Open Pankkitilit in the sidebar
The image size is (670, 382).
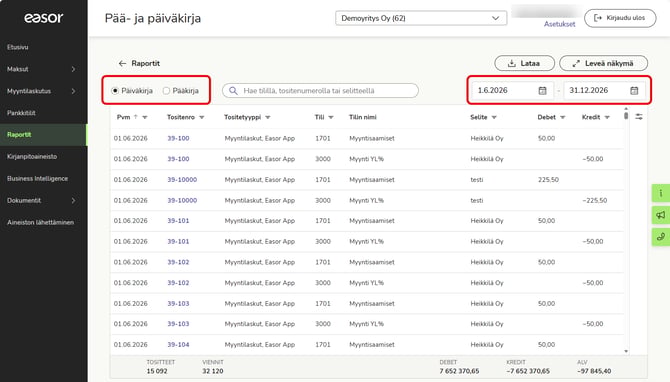[x=21, y=113]
